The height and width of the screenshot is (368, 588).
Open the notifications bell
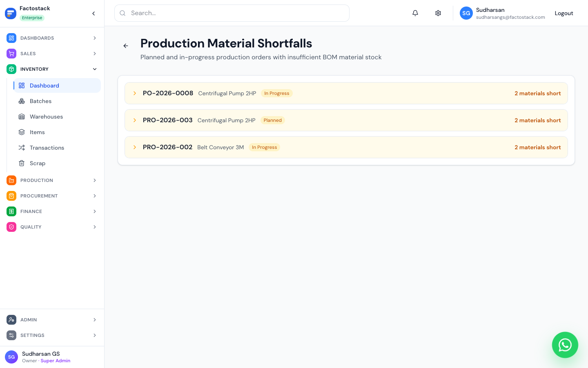click(415, 13)
